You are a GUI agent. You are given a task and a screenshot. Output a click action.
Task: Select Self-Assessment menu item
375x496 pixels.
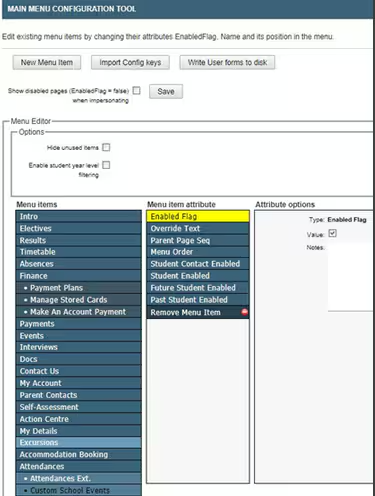[x=79, y=407]
